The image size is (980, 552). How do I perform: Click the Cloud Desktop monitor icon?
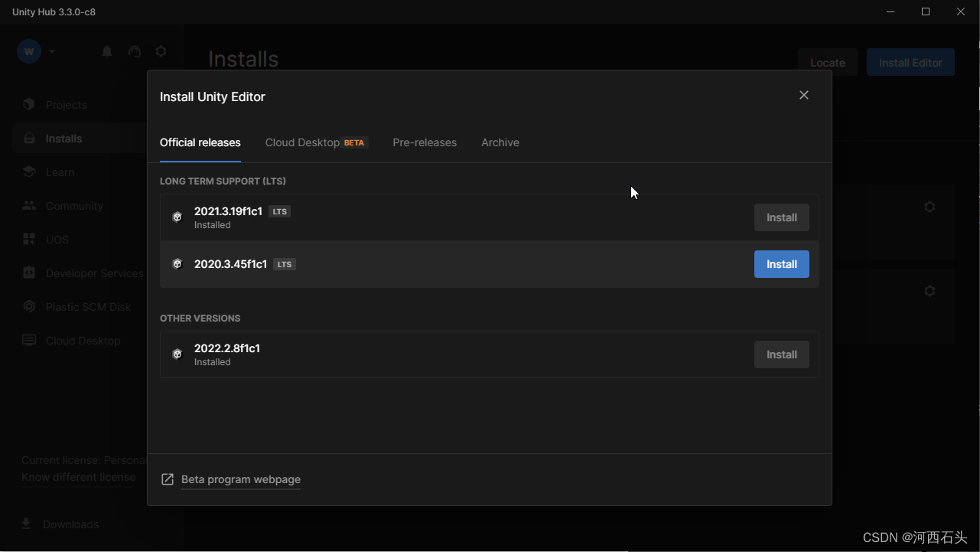point(29,341)
